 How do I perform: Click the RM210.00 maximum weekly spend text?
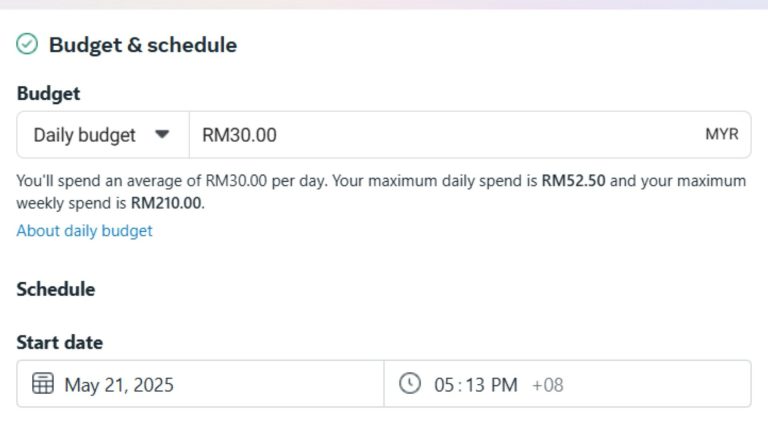coord(166,203)
